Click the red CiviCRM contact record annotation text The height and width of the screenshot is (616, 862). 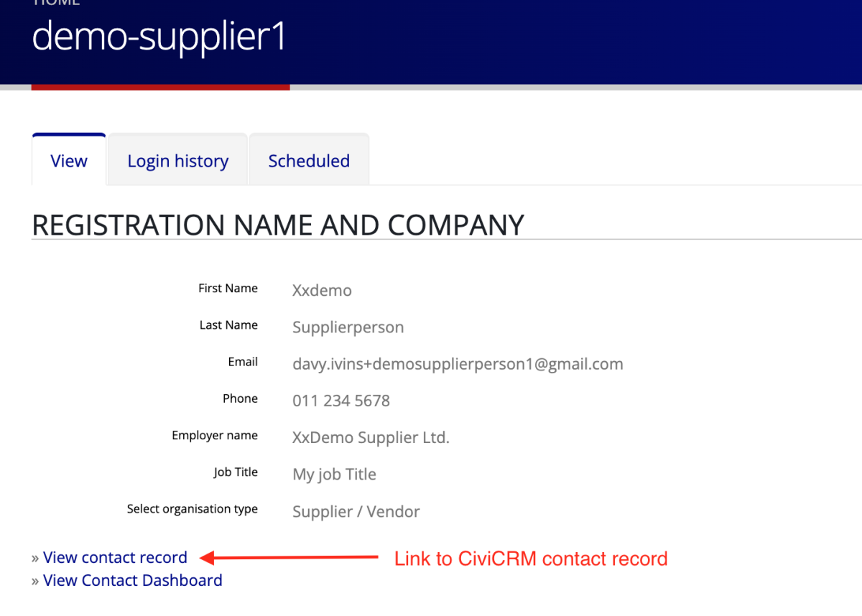coord(531,559)
